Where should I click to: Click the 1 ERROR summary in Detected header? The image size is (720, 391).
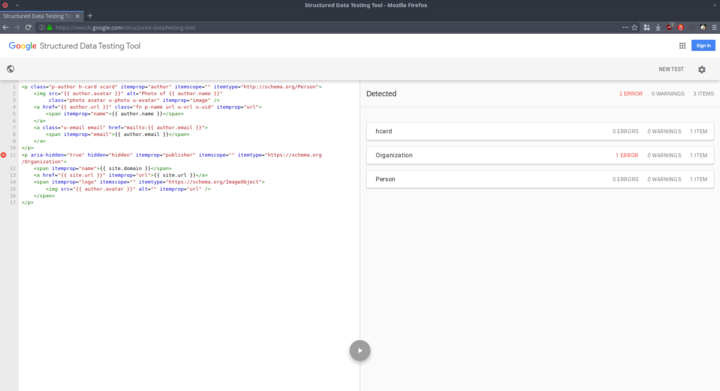[631, 94]
